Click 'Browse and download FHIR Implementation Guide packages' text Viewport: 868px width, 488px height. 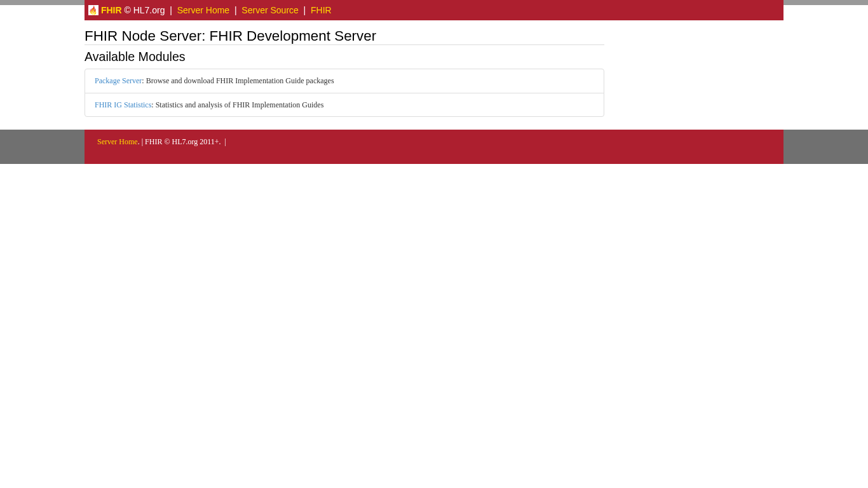(240, 81)
